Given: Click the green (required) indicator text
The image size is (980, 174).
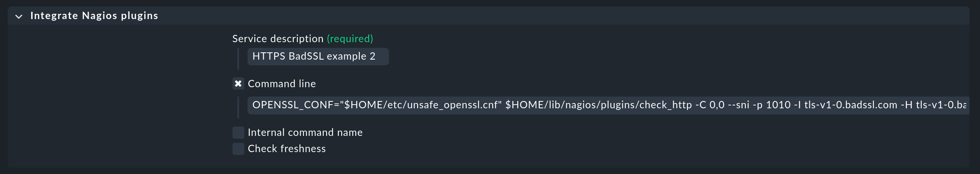Looking at the screenshot, I should pyautogui.click(x=350, y=39).
